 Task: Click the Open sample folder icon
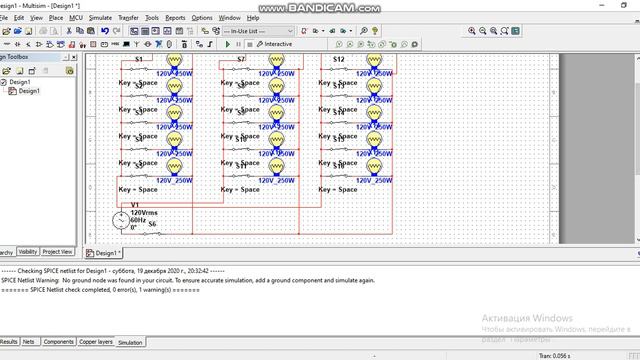18,31
